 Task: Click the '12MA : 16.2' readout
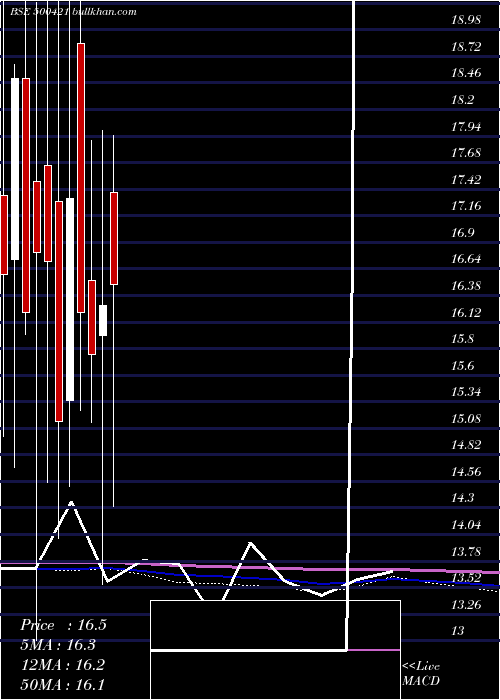63,665
